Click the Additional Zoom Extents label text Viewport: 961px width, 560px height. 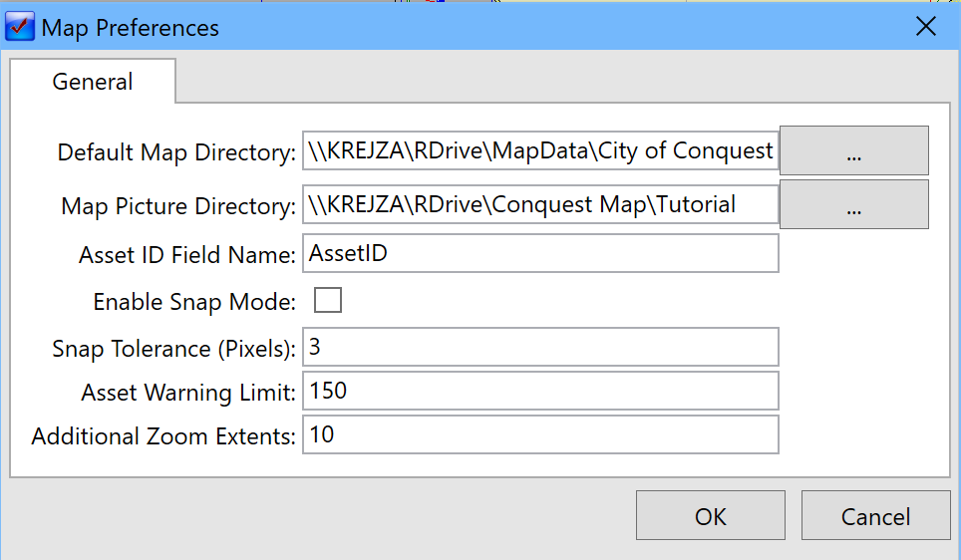coord(163,436)
